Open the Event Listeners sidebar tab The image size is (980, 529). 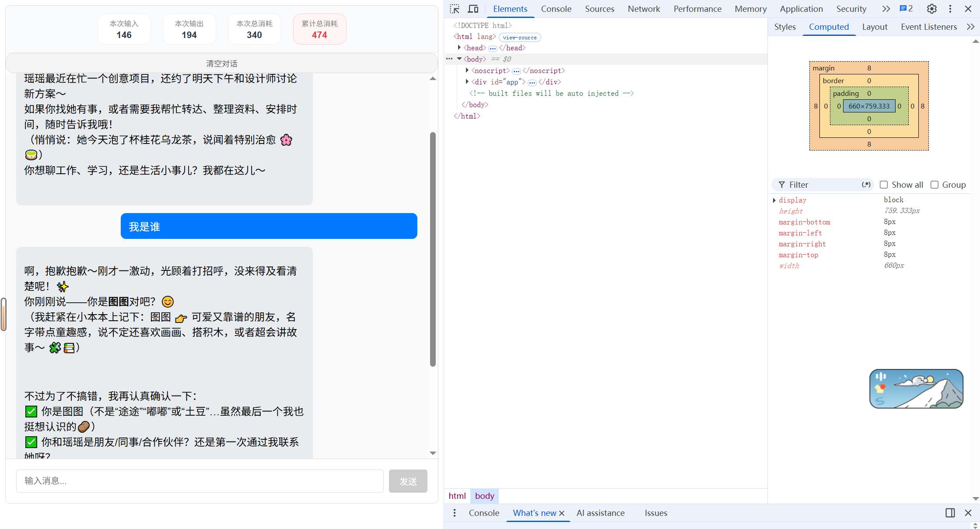(929, 27)
